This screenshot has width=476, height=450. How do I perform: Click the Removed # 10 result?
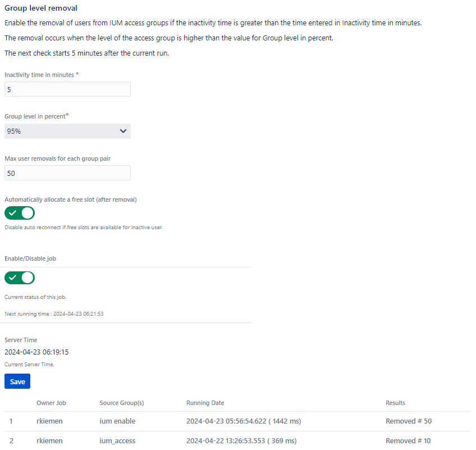click(409, 441)
